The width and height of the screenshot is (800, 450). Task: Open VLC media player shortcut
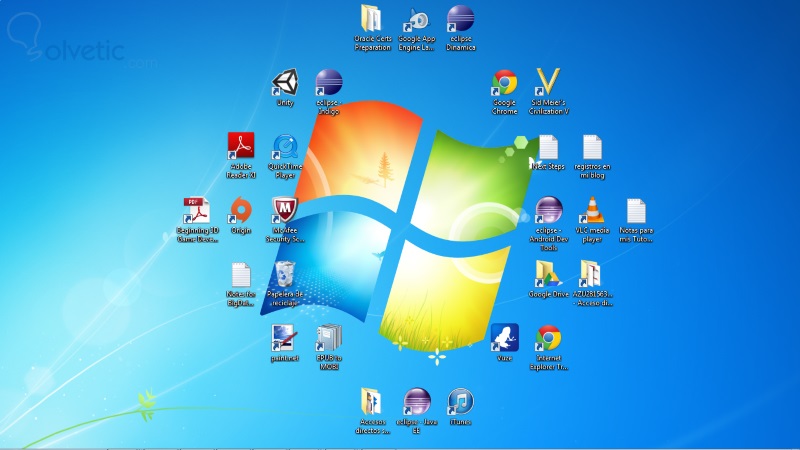[x=592, y=220]
